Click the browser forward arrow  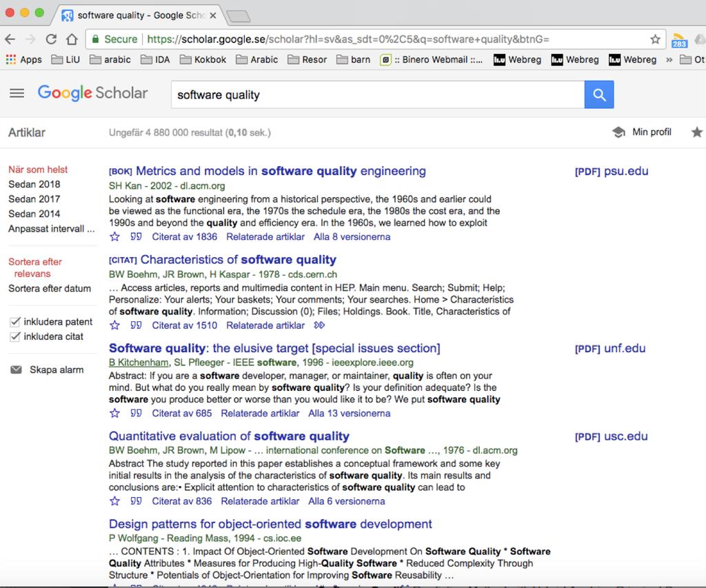[30, 39]
